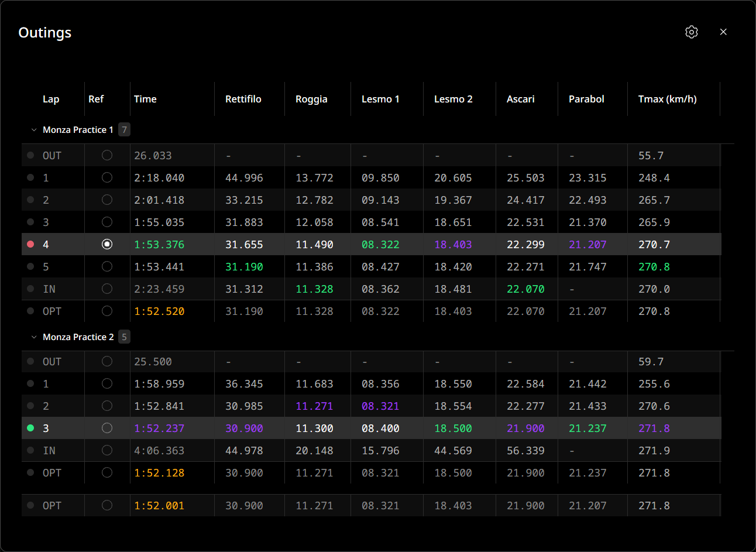Click the Monza Practice 2 group title
Viewport: 756px width, 552px height.
(x=78, y=337)
